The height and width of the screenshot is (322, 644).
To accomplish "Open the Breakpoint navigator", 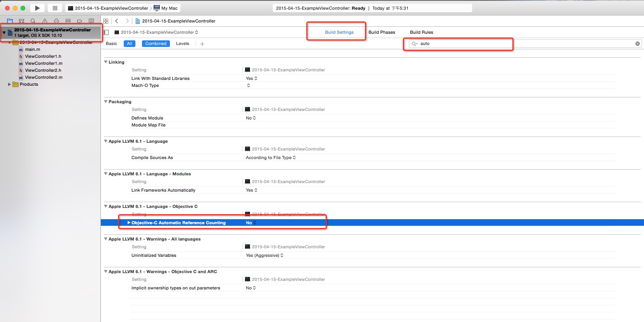I will click(x=80, y=21).
